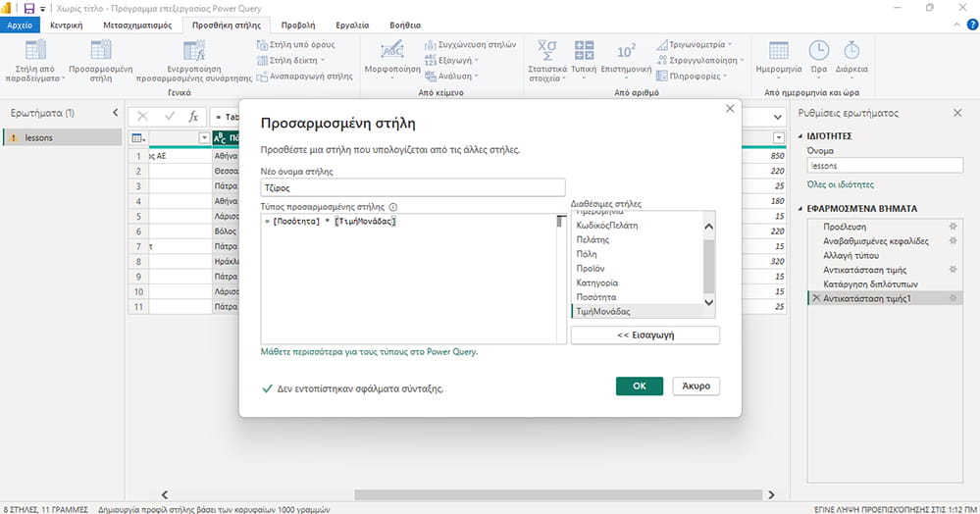The height and width of the screenshot is (514, 980).
Task: Select Στήλη υπό όρους command
Action: [295, 44]
